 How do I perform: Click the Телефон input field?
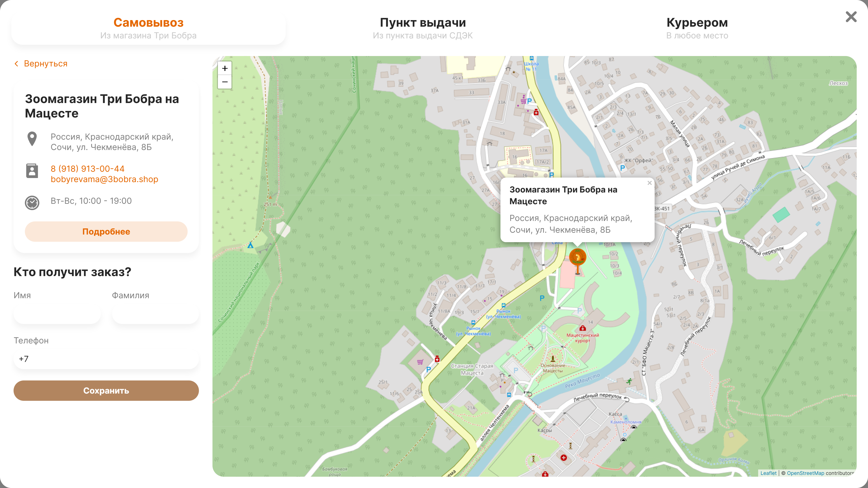pyautogui.click(x=106, y=359)
